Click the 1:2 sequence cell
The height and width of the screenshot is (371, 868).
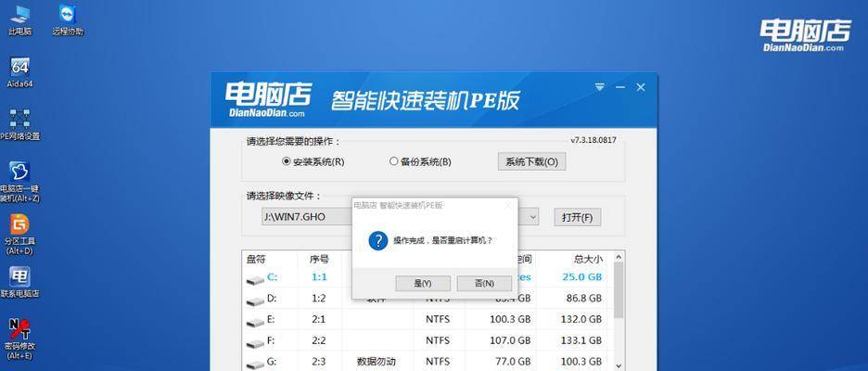pos(318,299)
